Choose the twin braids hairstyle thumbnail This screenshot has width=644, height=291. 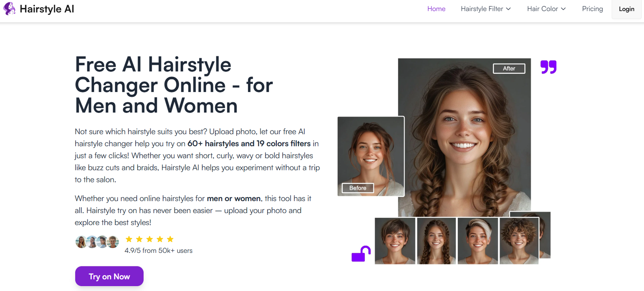click(x=436, y=241)
